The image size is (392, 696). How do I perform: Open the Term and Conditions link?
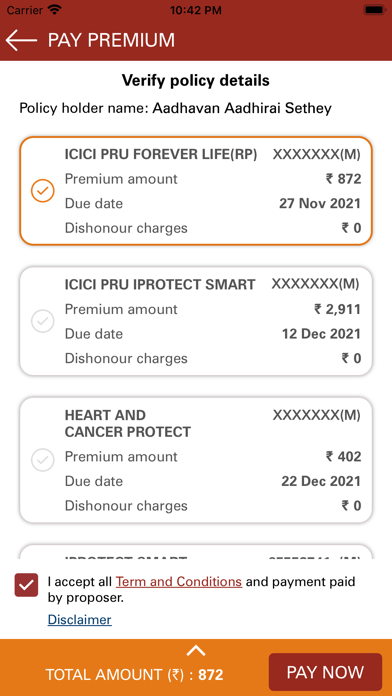click(179, 581)
